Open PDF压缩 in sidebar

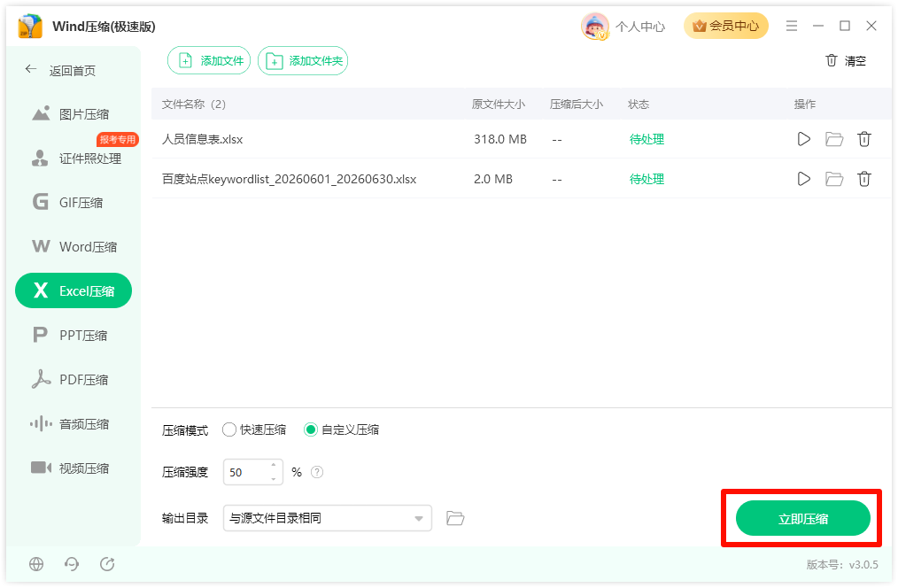coord(74,380)
